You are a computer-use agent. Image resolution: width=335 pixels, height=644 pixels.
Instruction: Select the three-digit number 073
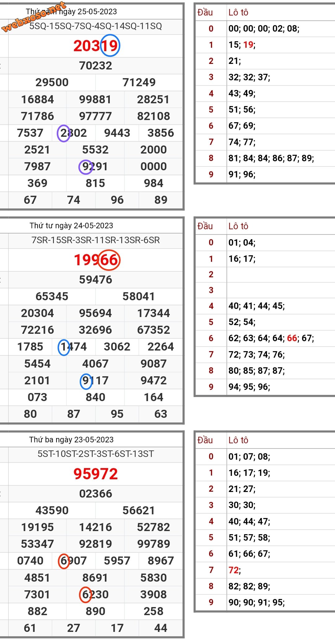(38, 397)
